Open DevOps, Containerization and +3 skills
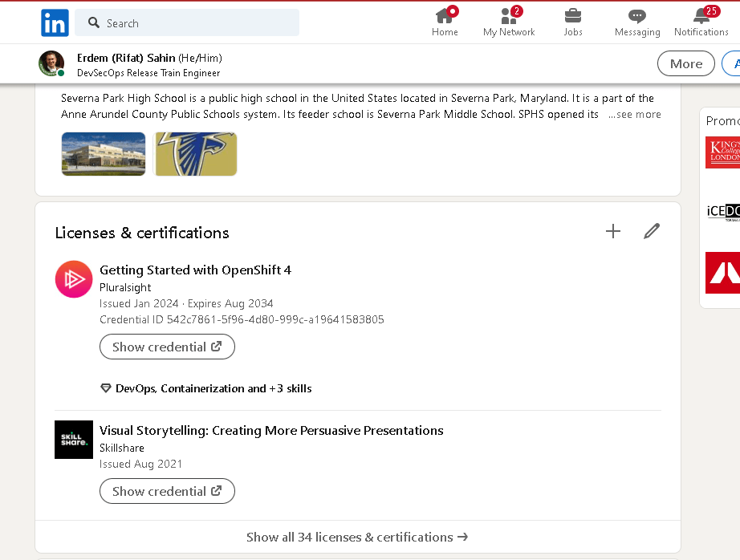Image resolution: width=740 pixels, height=560 pixels. click(x=213, y=388)
